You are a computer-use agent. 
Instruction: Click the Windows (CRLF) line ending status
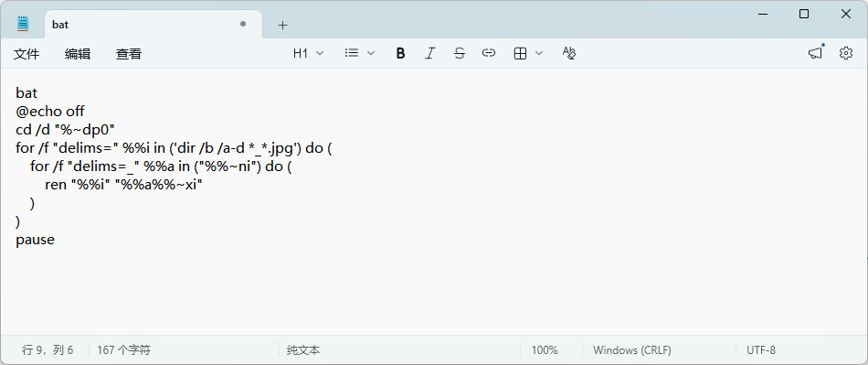(x=632, y=350)
